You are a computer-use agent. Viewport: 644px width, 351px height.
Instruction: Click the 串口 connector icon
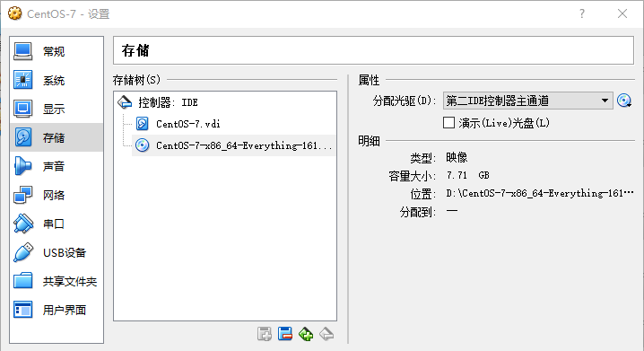coord(23,224)
